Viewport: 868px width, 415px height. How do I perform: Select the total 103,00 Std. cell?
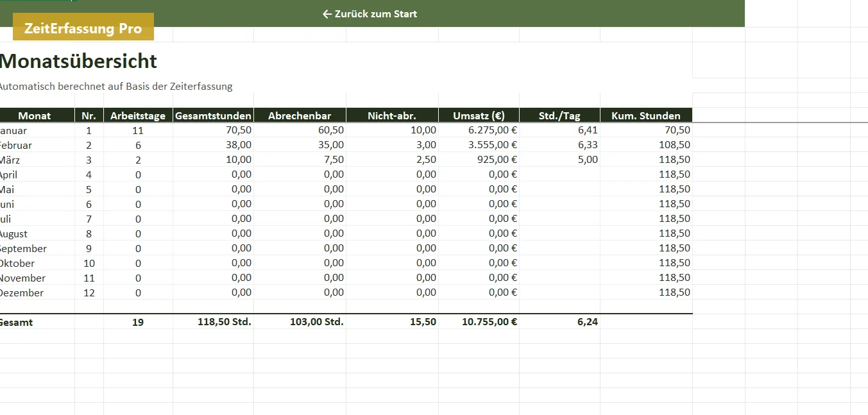point(300,322)
